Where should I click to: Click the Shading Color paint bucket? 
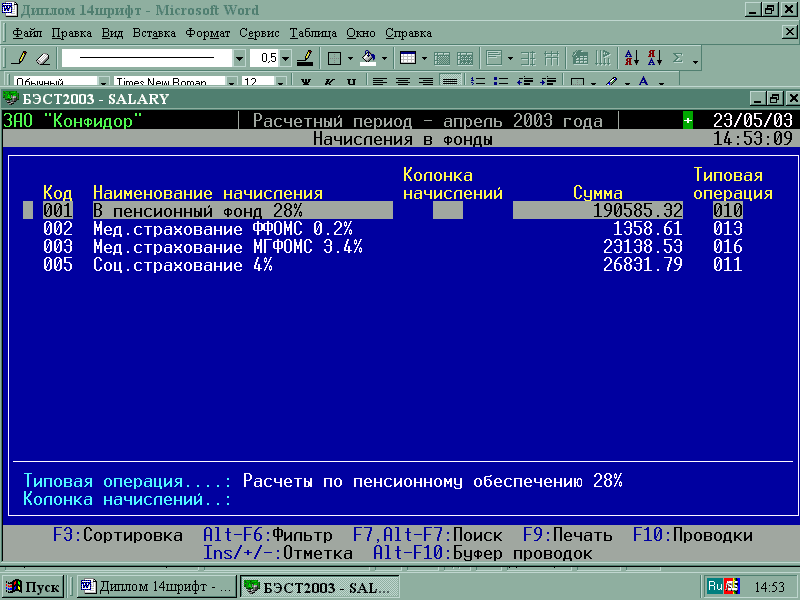(368, 58)
